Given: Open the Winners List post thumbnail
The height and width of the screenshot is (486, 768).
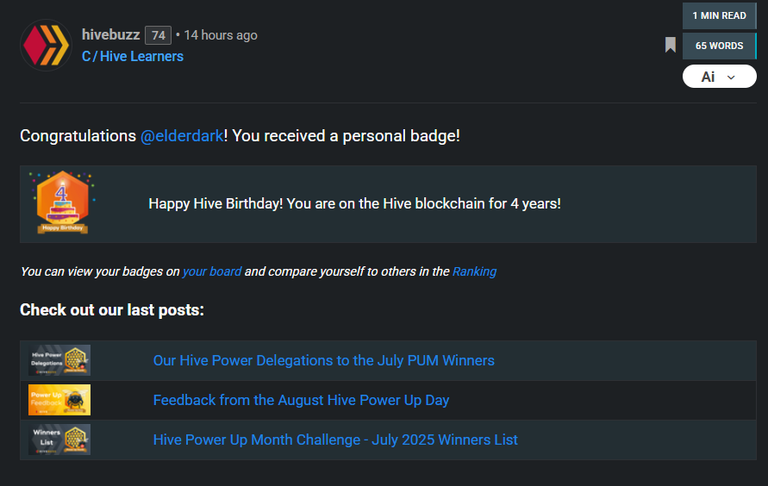Looking at the screenshot, I should (x=59, y=439).
